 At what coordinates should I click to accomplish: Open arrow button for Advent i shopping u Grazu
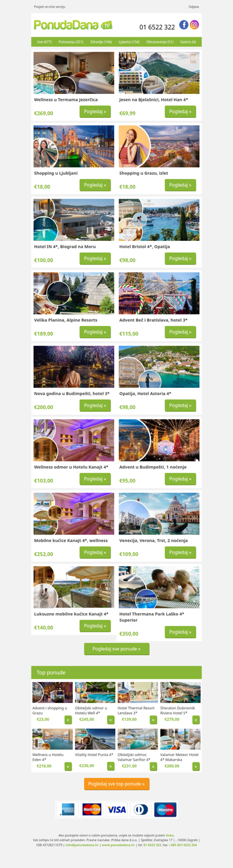[68, 720]
